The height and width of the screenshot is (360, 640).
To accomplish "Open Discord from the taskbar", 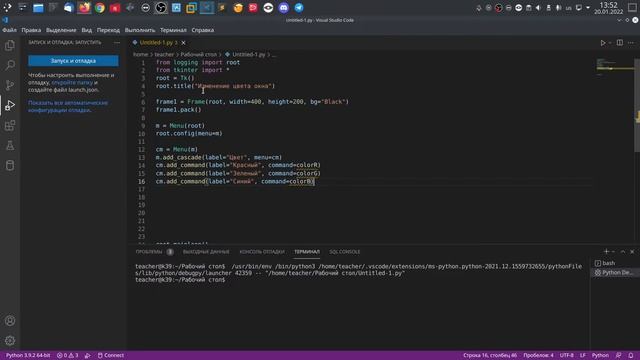I will click(x=284, y=8).
